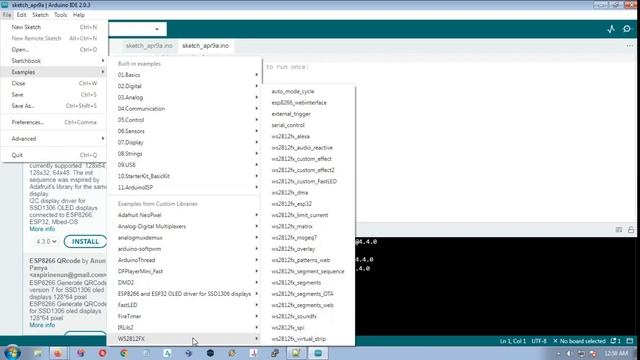Open the Serial Monitor icon
The image size is (640, 360).
[x=627, y=29]
